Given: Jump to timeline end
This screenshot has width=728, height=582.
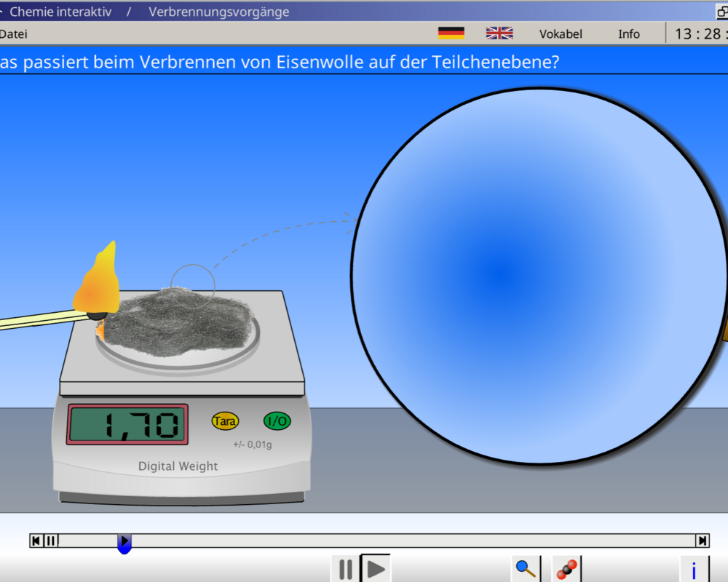Looking at the screenshot, I should coord(703,541).
